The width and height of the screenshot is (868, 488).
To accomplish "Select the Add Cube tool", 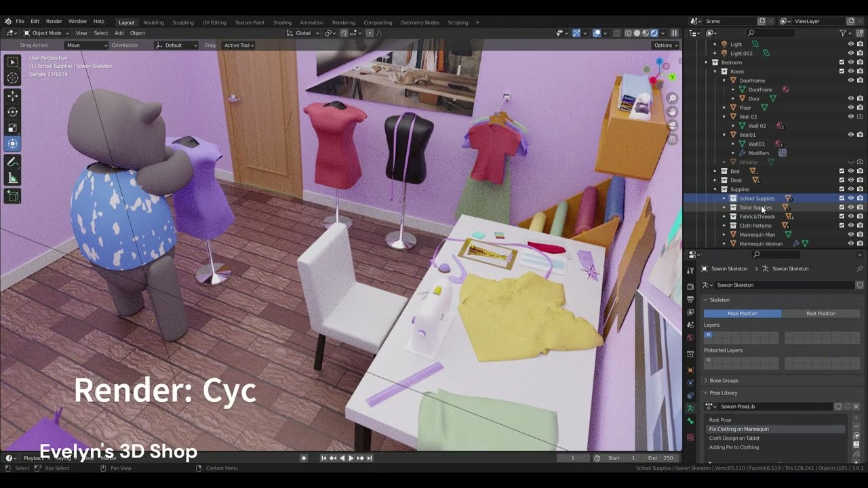I will (13, 197).
